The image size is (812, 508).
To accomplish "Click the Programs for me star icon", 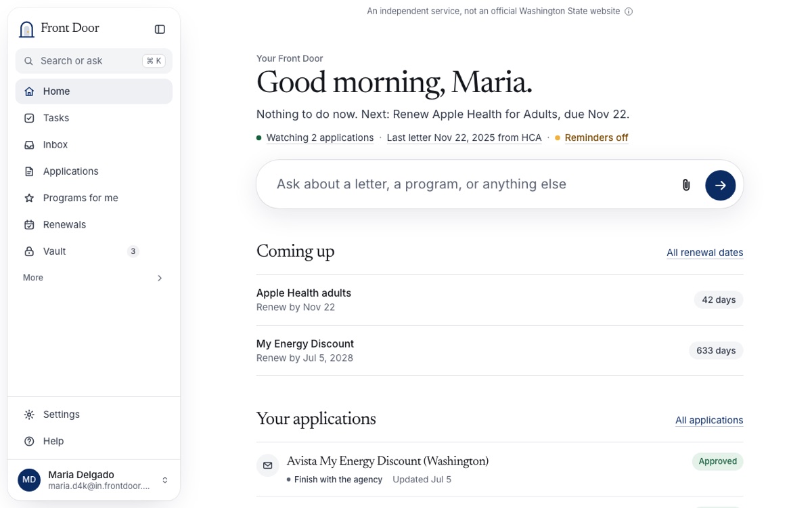I will point(29,198).
